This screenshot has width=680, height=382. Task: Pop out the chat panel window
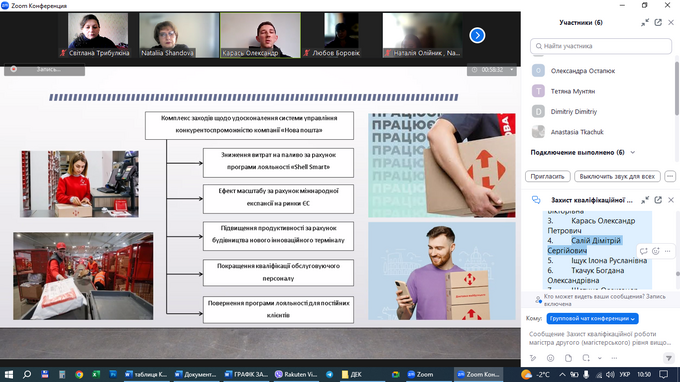tap(658, 200)
